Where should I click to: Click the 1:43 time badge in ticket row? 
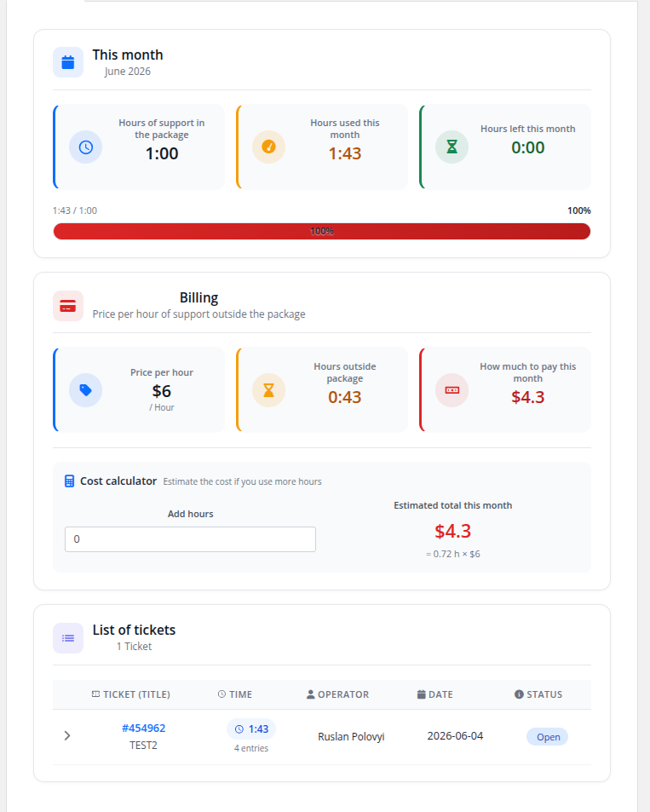(x=251, y=729)
